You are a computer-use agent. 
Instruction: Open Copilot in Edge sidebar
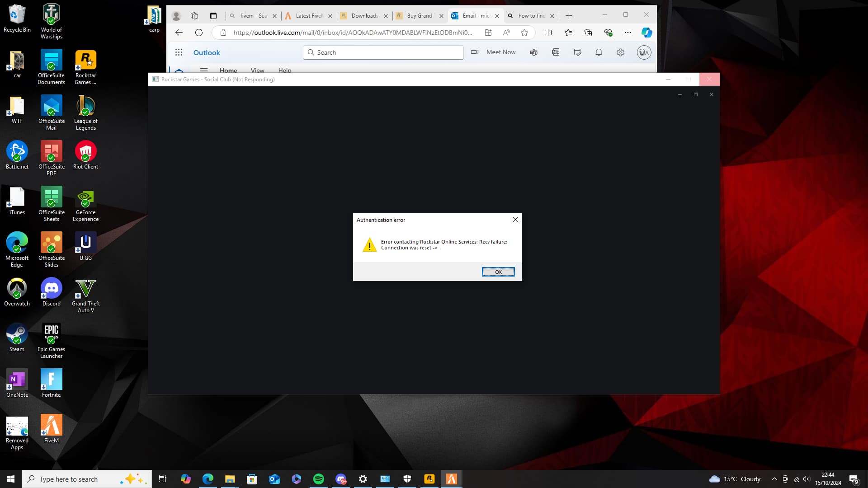pos(646,33)
